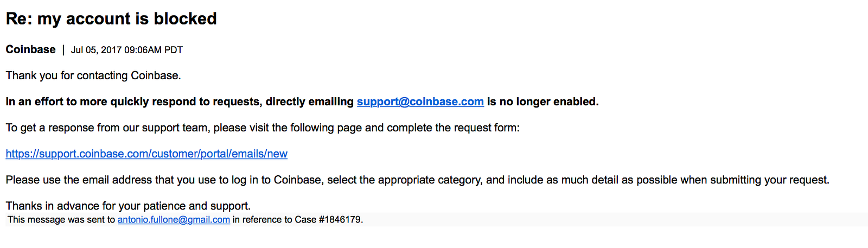Click the 'in reference to' footer text
The height and width of the screenshot is (248, 868).
(263, 220)
